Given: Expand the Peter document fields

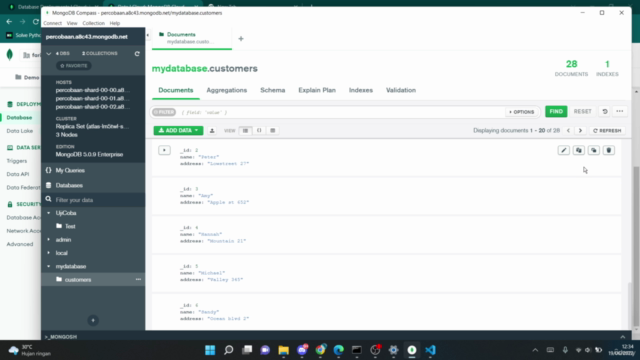Looking at the screenshot, I should point(164,150).
